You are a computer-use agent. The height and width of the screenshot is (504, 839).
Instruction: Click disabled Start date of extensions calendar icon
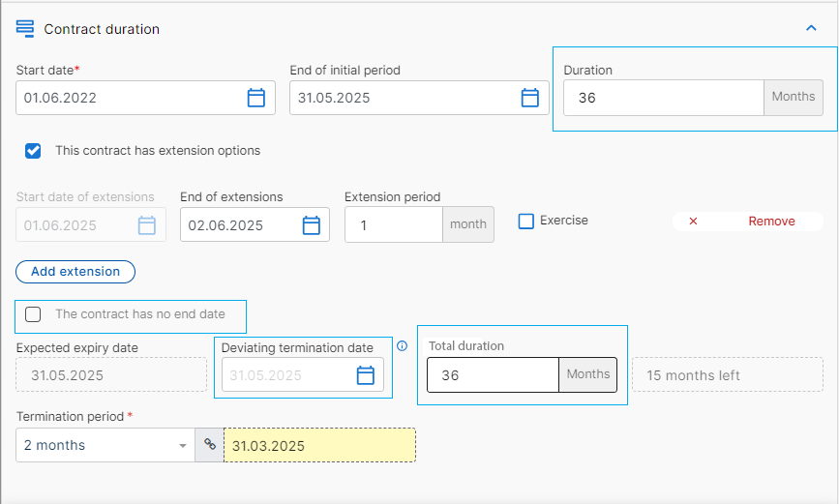coord(147,225)
